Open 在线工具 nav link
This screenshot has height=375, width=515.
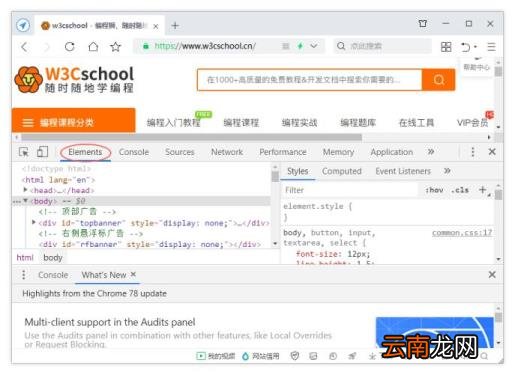pyautogui.click(x=416, y=123)
